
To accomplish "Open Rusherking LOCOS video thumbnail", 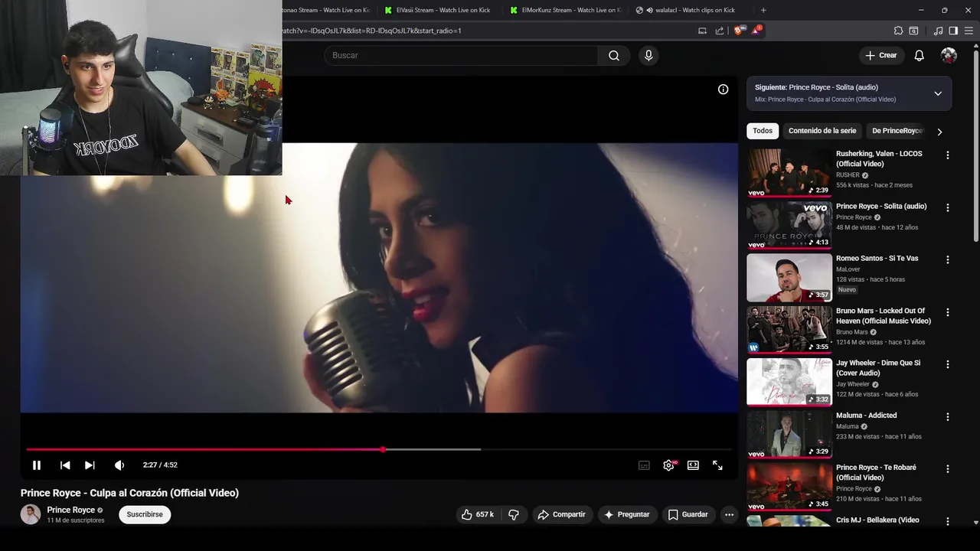I will point(789,172).
